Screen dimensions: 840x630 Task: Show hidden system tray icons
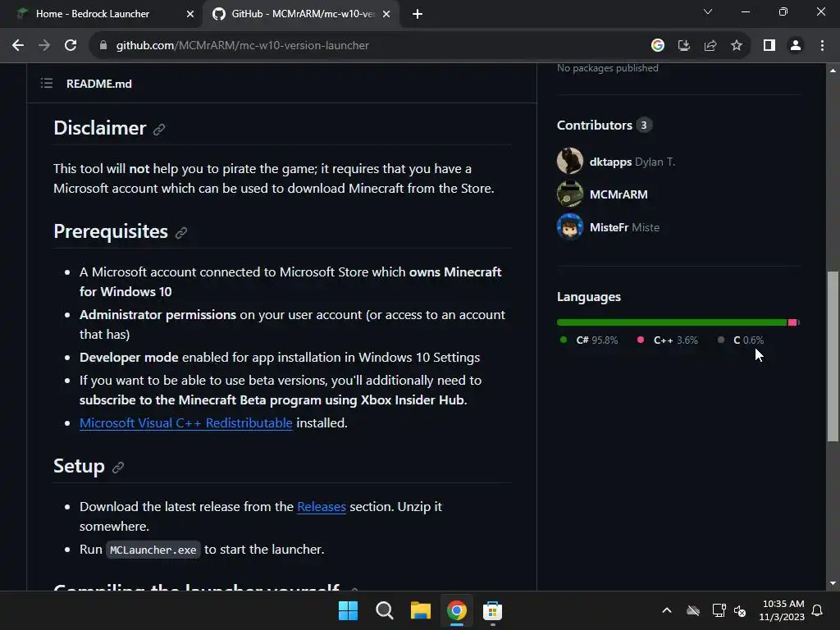(x=667, y=610)
